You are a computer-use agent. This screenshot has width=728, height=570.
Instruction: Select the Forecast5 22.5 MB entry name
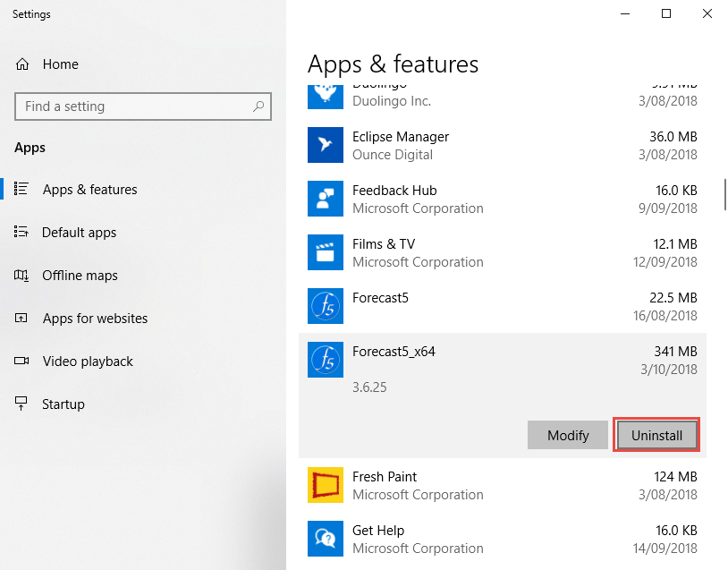pyautogui.click(x=380, y=298)
